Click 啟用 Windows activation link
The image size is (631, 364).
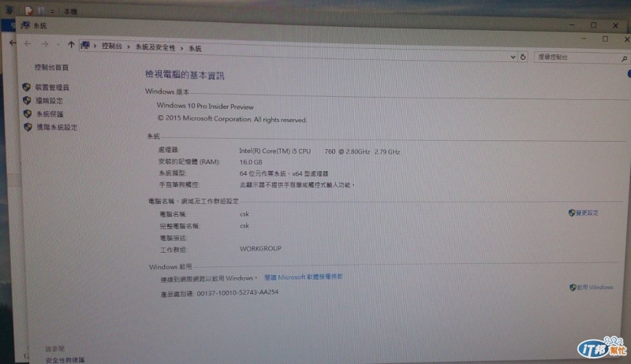coord(596,288)
